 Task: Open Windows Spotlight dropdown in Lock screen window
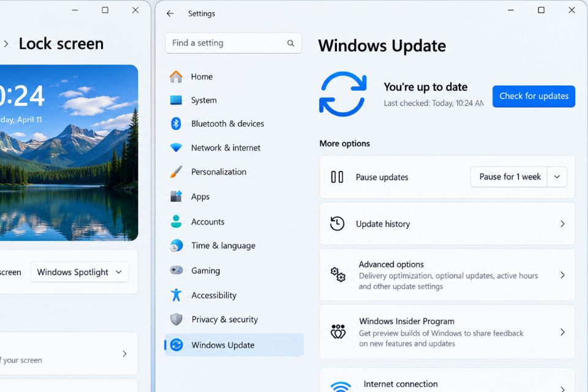(80, 272)
